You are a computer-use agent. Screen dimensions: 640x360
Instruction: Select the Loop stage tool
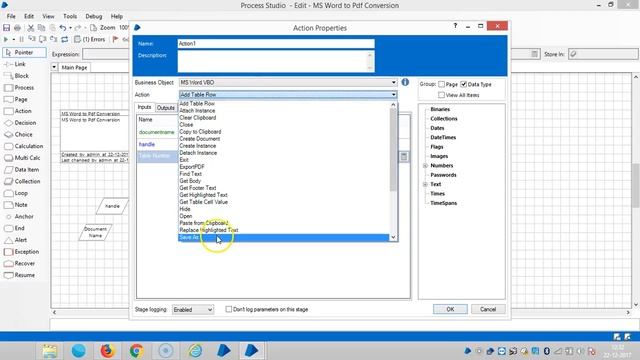[x=16, y=193]
